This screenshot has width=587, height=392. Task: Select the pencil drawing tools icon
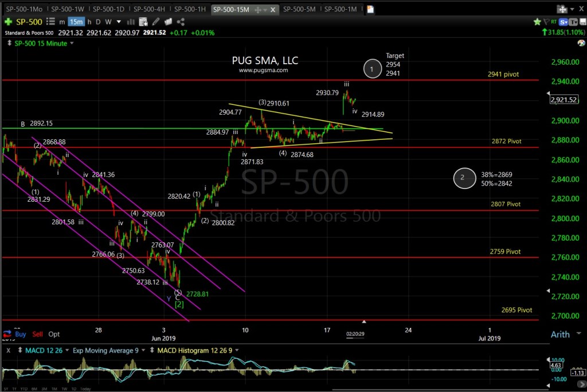(156, 22)
